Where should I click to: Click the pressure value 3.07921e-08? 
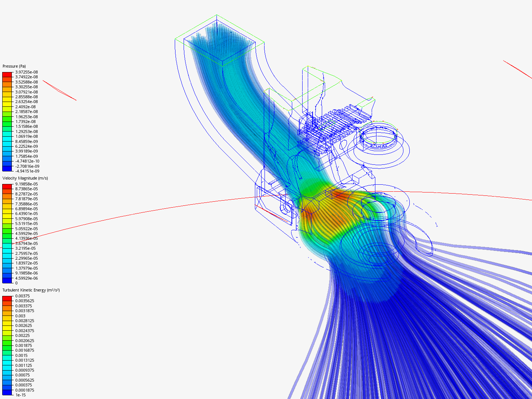[x=27, y=92]
